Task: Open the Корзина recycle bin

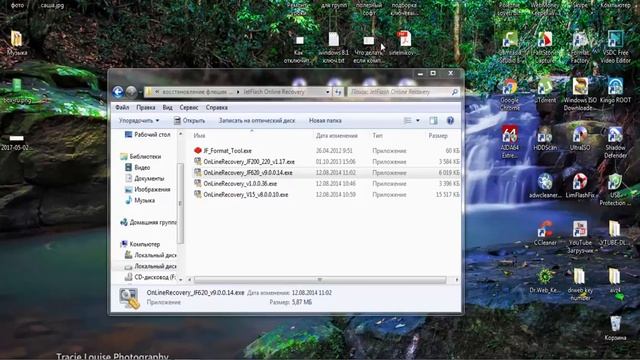Action: 615,328
